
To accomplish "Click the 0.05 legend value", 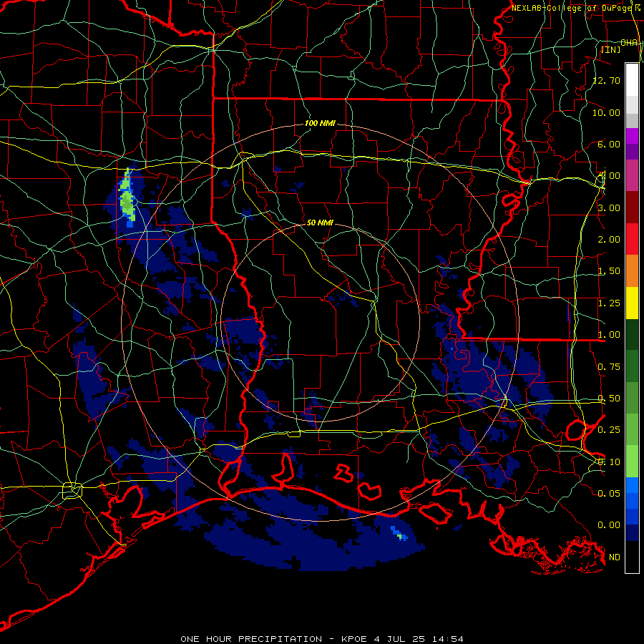I will [x=609, y=493].
